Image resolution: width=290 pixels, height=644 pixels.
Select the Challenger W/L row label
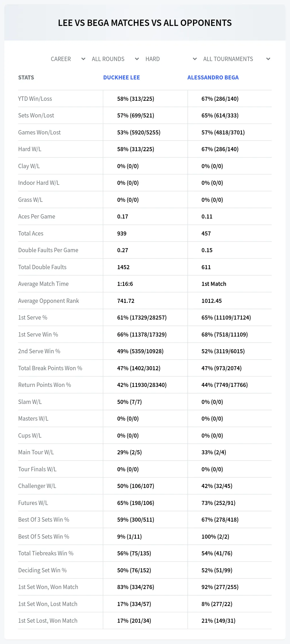tap(37, 486)
